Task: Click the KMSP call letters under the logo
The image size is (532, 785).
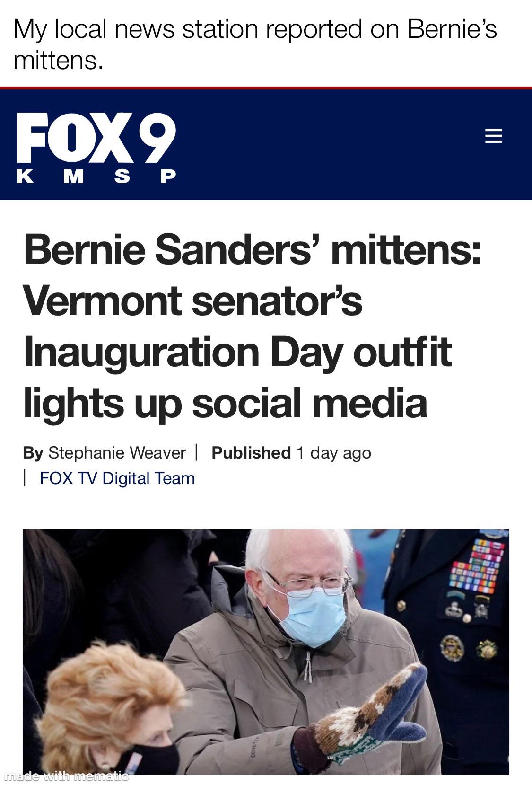Action: (96, 176)
